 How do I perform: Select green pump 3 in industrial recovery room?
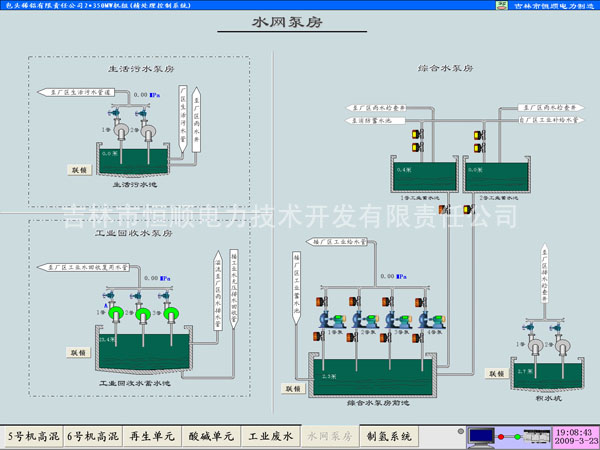pyautogui.click(x=170, y=315)
